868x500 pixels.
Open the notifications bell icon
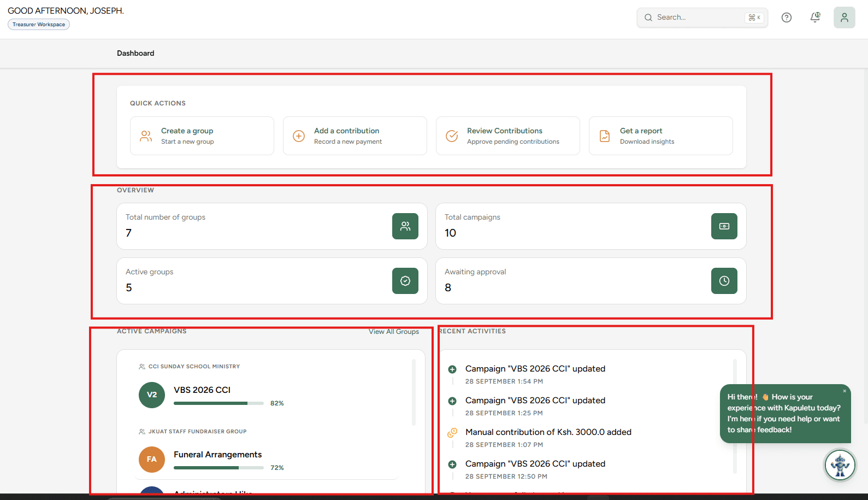click(x=815, y=17)
